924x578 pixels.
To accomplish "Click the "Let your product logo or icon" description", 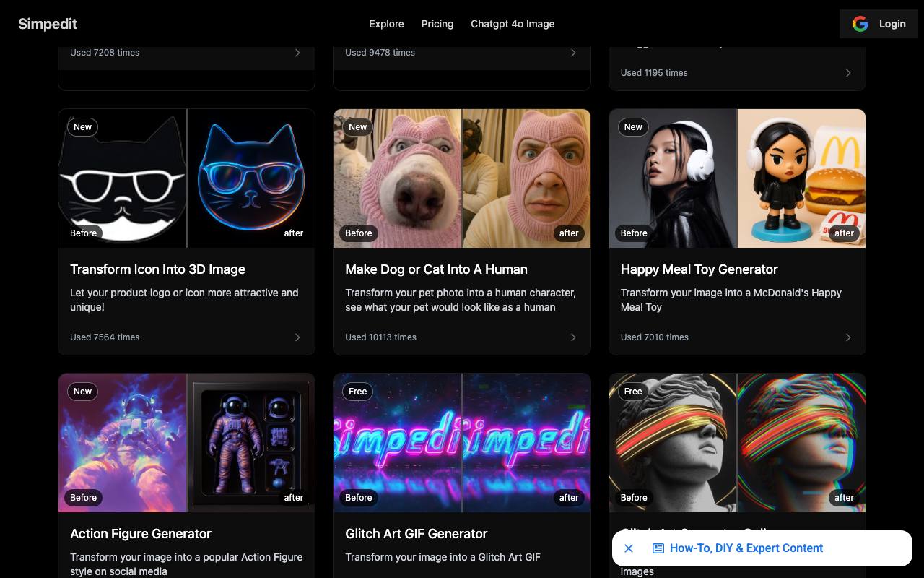I will tap(184, 300).
